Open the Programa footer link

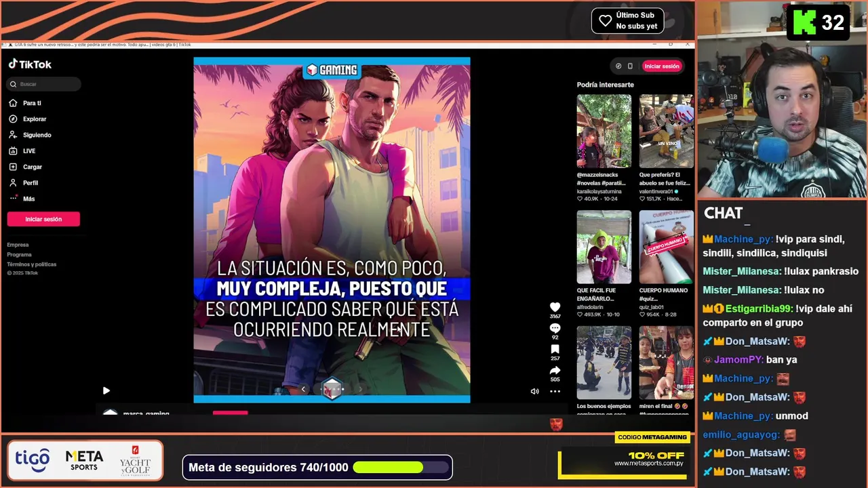pos(20,255)
